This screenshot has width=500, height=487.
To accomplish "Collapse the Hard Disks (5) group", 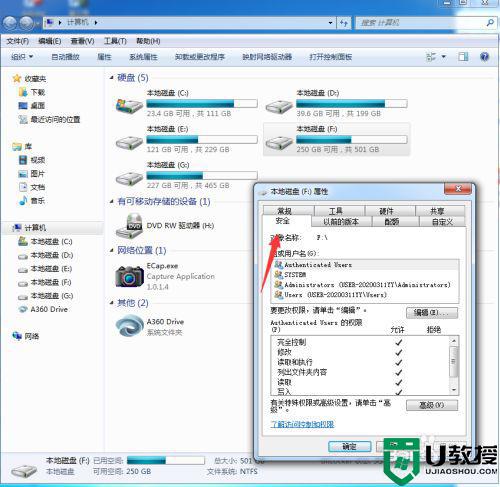I will point(112,78).
